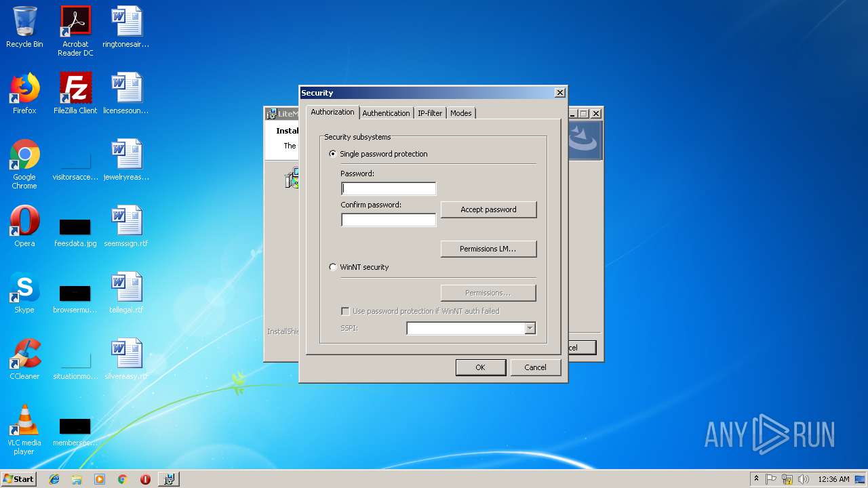Open the network status tray icon
This screenshot has width=868, height=488.
coord(787,479)
